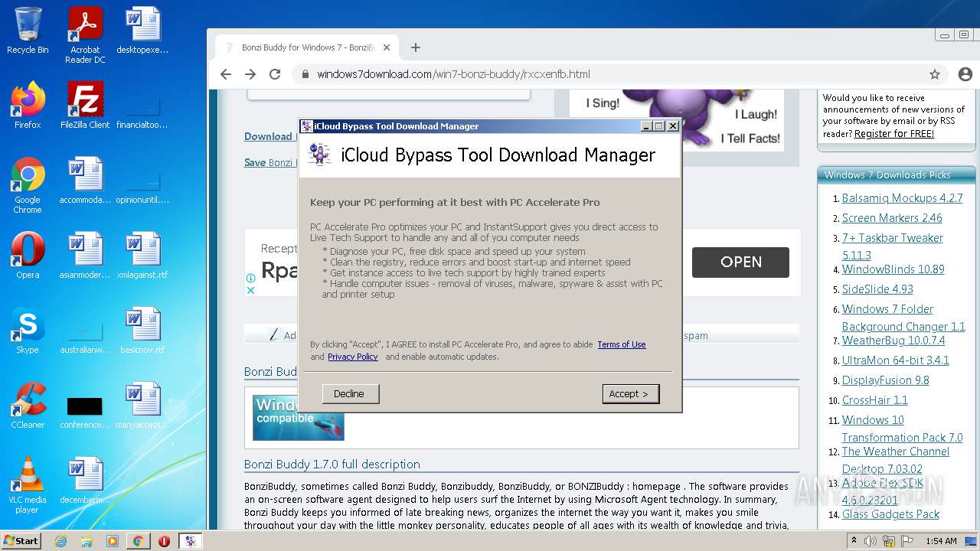Click the AdChoices info icon

point(250,279)
